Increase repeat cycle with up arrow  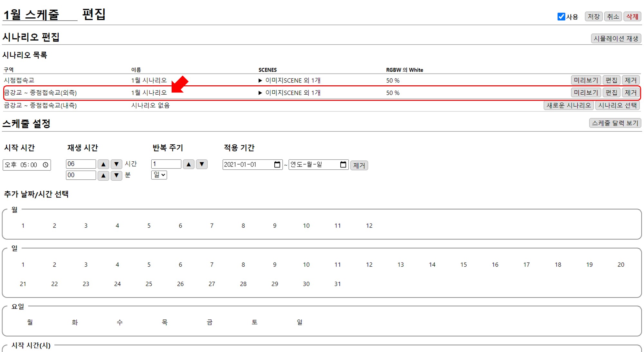(189, 164)
